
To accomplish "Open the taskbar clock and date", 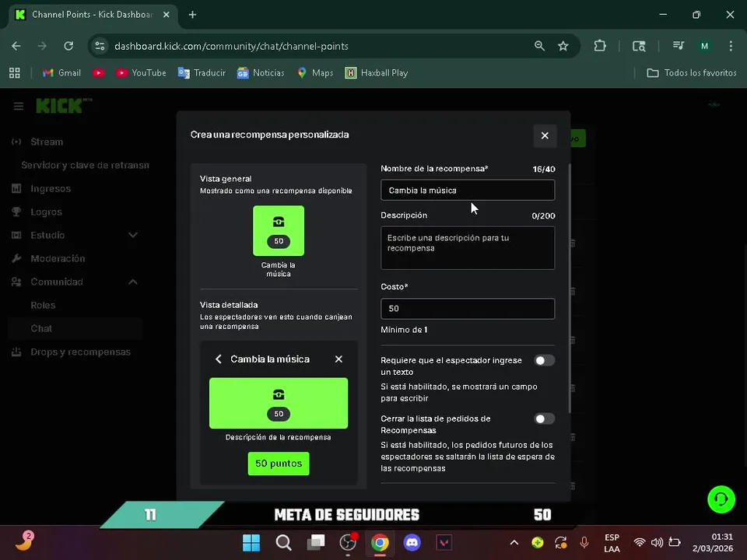I will pyautogui.click(x=713, y=542).
